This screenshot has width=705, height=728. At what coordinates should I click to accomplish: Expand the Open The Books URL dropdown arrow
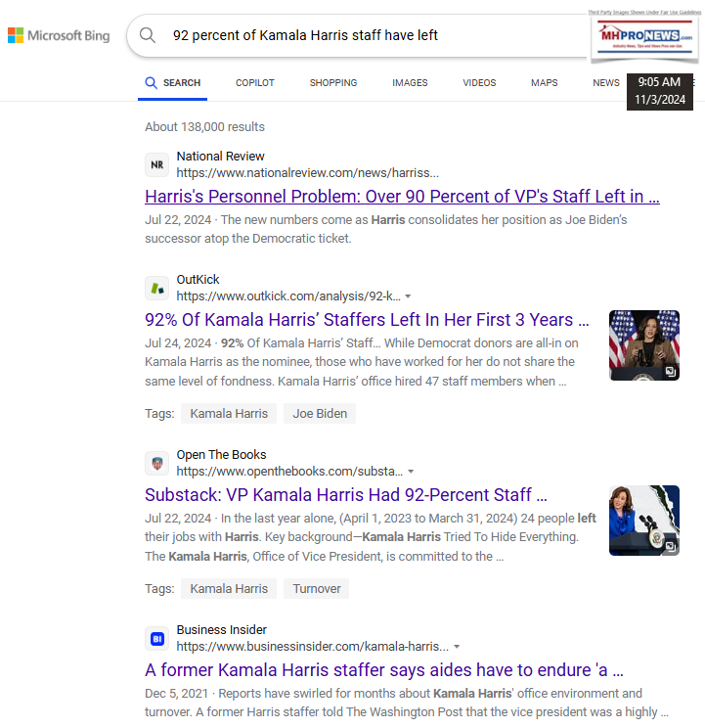point(411,472)
